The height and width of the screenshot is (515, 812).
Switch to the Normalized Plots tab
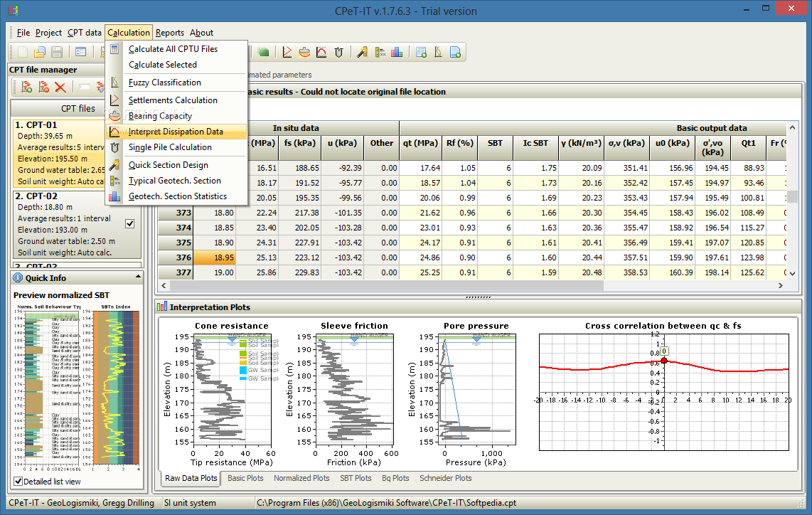301,478
